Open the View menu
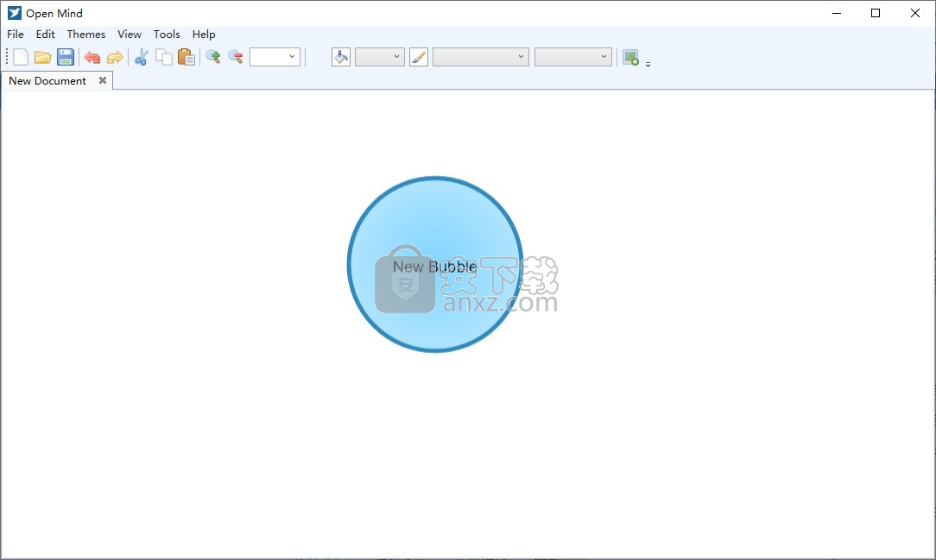The image size is (936, 560). coord(130,34)
